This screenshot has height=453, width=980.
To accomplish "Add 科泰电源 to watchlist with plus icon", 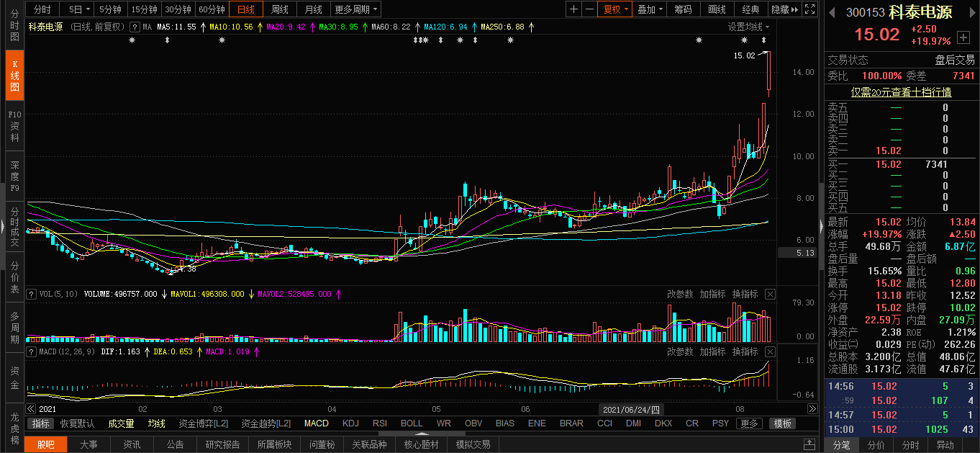I will click(x=963, y=37).
